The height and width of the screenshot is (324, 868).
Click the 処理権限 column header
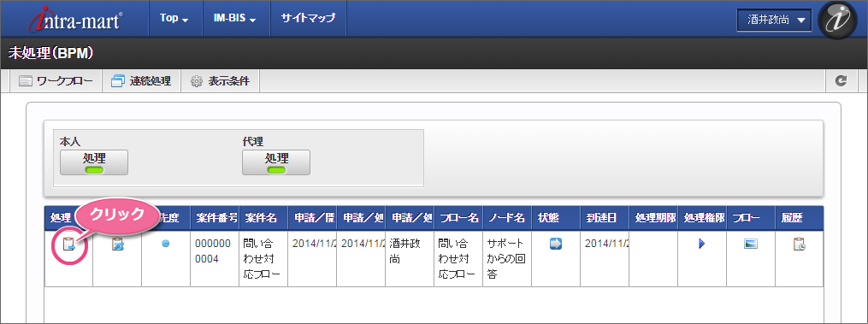702,218
